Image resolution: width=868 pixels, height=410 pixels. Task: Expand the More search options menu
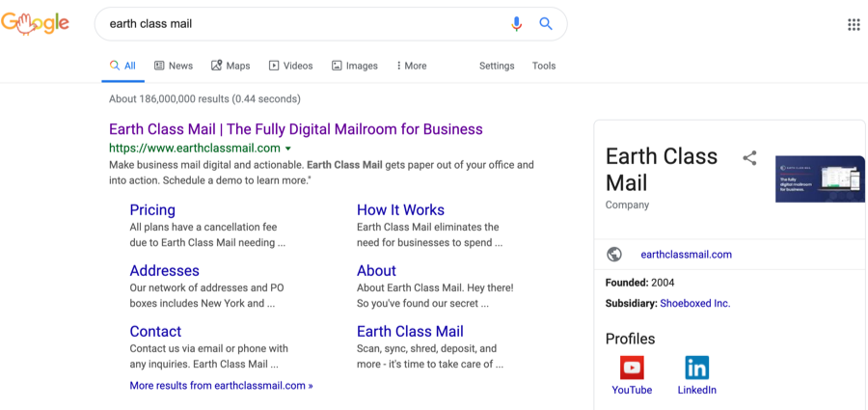click(412, 66)
